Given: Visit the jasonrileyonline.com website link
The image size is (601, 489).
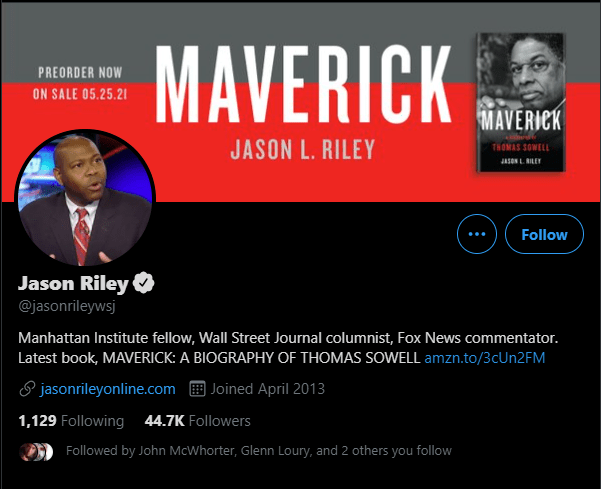Looking at the screenshot, I should [x=108, y=389].
